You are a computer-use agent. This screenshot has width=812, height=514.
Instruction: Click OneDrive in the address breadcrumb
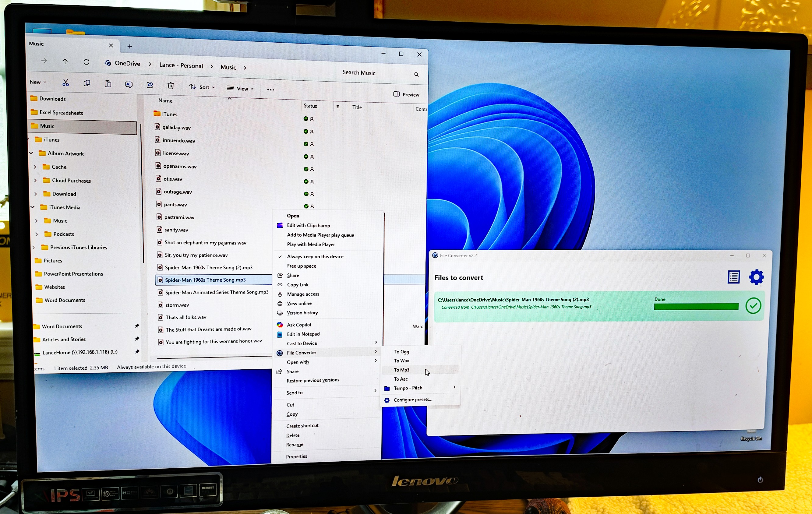tap(127, 63)
